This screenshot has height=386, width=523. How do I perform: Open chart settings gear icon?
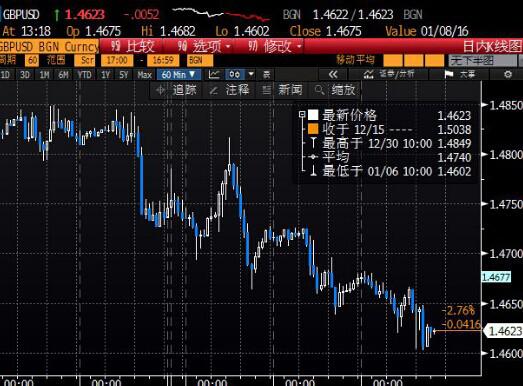click(508, 74)
